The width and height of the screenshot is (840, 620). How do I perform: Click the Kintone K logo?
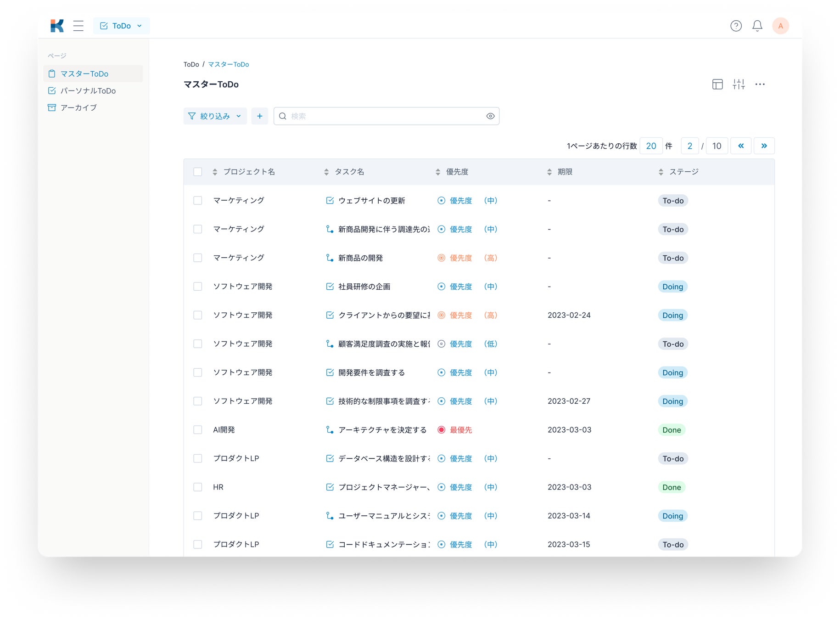pyautogui.click(x=57, y=26)
